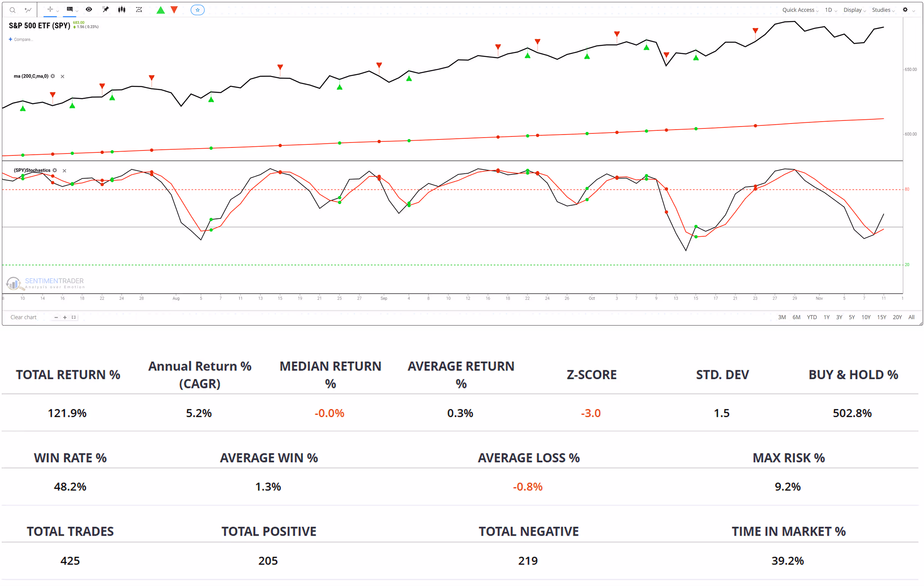Open Stochastics study settings gear
This screenshot has width=924, height=586.
tap(55, 170)
